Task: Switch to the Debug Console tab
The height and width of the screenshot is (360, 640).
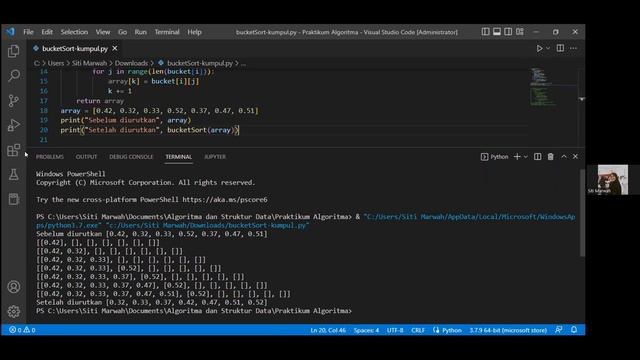Action: (x=131, y=157)
